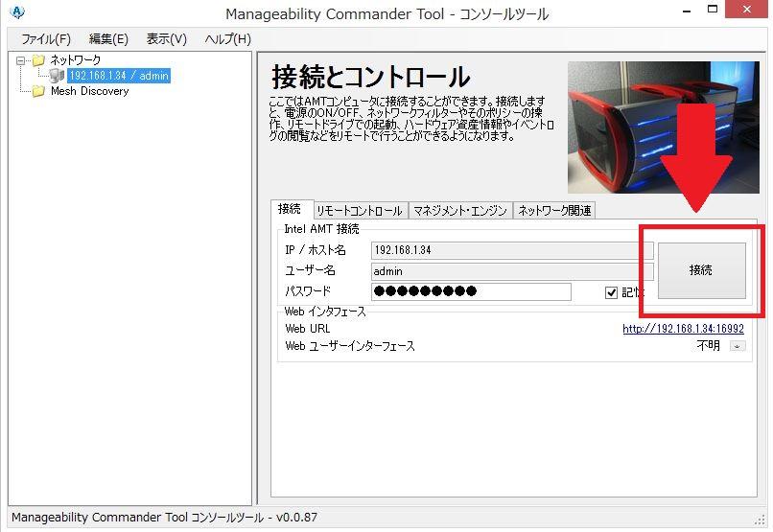Minimize the Manageability Commander window
Screen dimensions: 773x532
point(687,10)
